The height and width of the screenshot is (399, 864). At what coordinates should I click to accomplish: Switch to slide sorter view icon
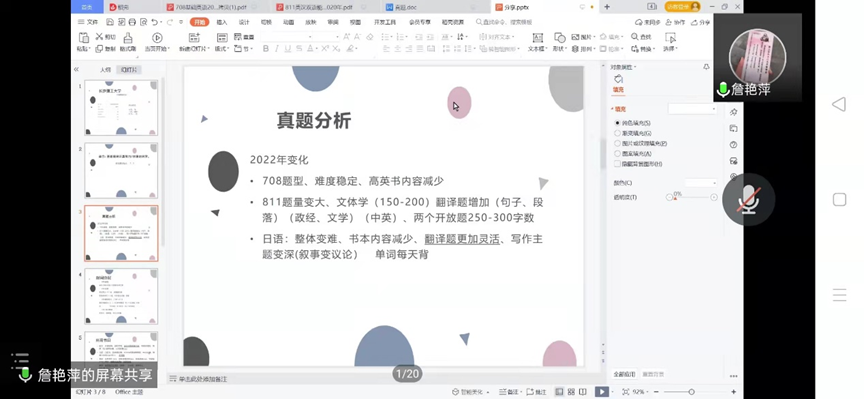(571, 391)
